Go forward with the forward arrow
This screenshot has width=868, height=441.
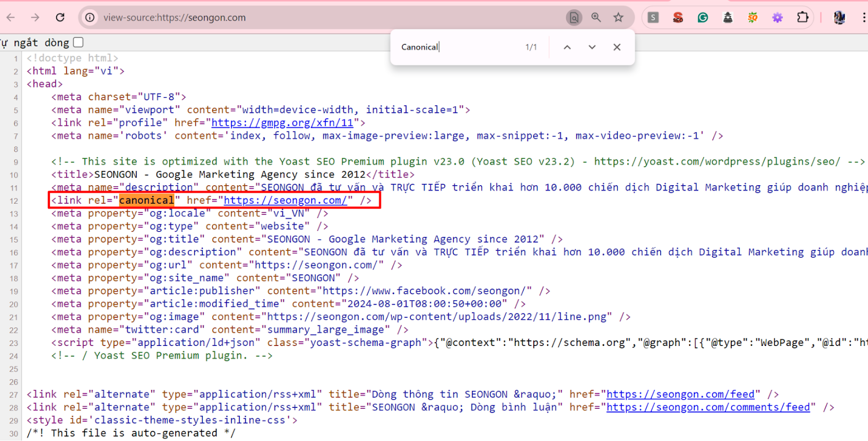tap(35, 17)
